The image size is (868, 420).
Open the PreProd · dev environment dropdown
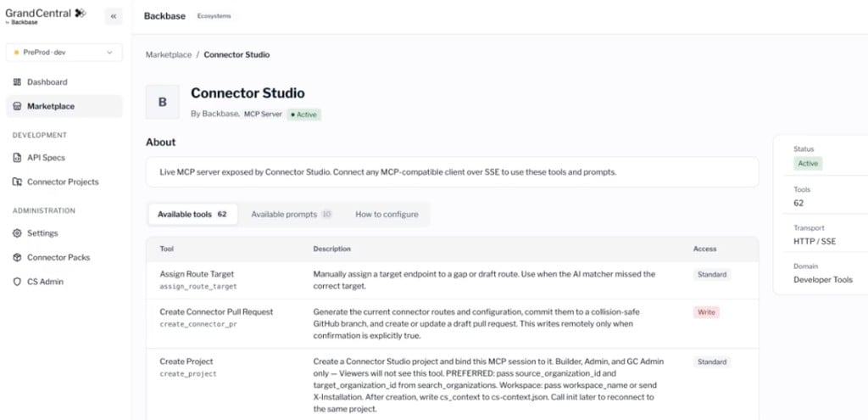64,52
